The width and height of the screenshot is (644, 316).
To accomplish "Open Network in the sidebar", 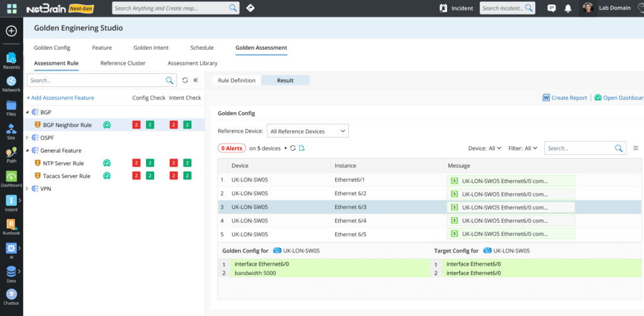I will point(11,84).
